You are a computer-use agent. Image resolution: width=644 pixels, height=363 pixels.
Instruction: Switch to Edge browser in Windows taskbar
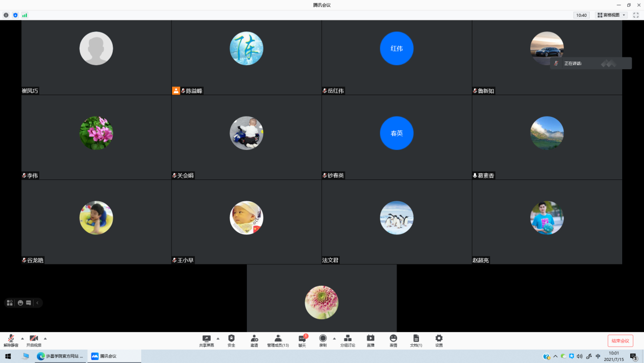pos(61,356)
